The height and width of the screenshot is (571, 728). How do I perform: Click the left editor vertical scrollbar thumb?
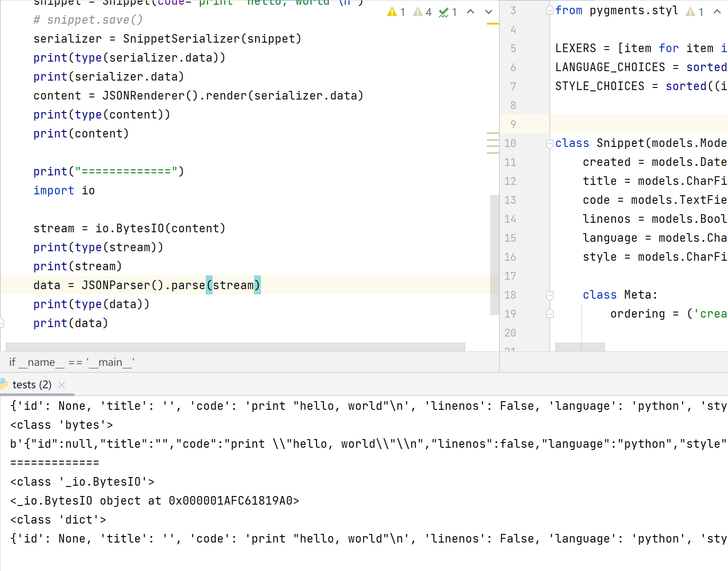pos(494,254)
